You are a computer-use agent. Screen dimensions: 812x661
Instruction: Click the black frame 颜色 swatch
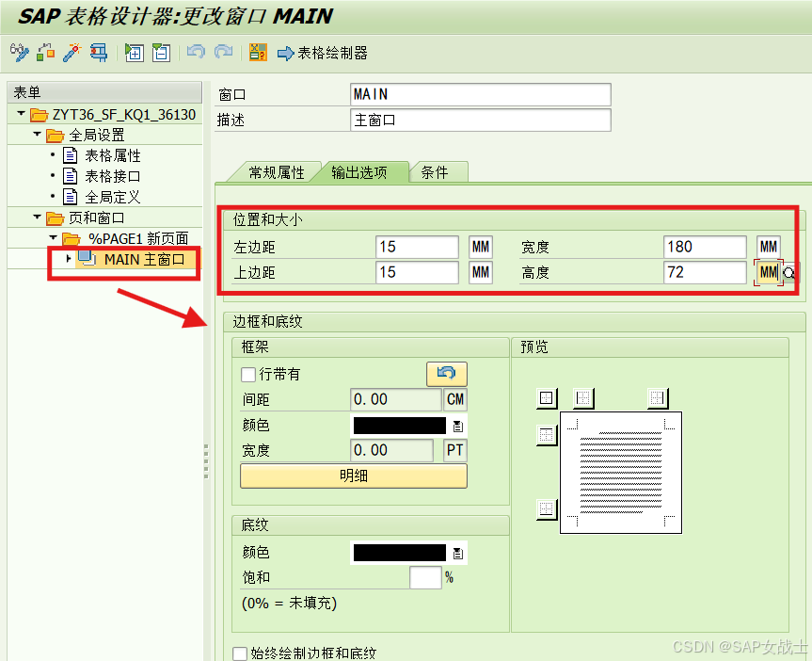point(399,426)
